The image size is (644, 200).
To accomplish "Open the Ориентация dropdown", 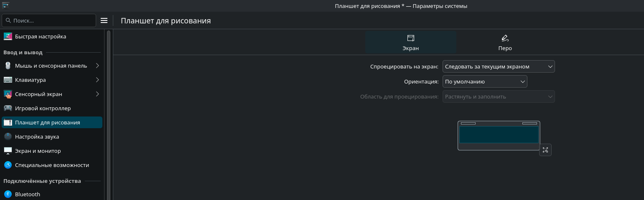I will tap(485, 82).
